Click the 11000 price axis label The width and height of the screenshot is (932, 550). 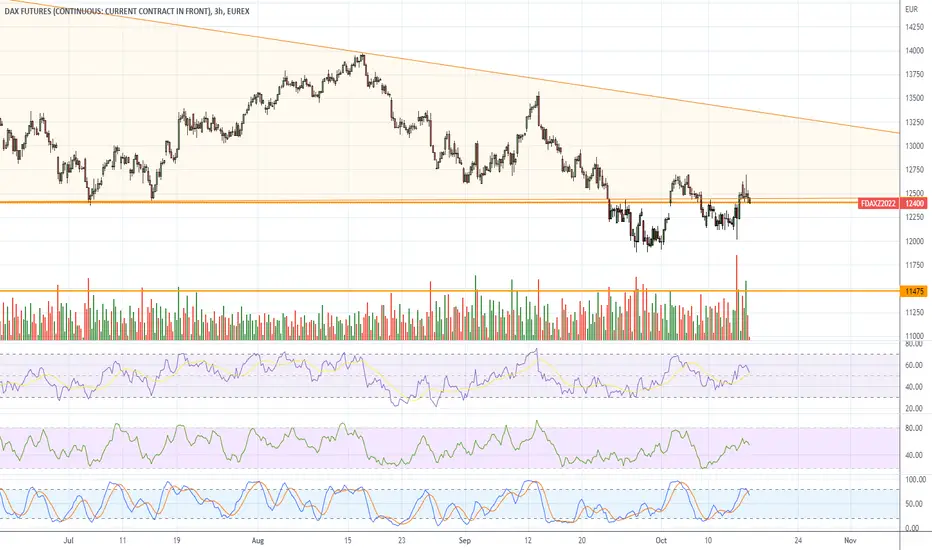(x=914, y=336)
